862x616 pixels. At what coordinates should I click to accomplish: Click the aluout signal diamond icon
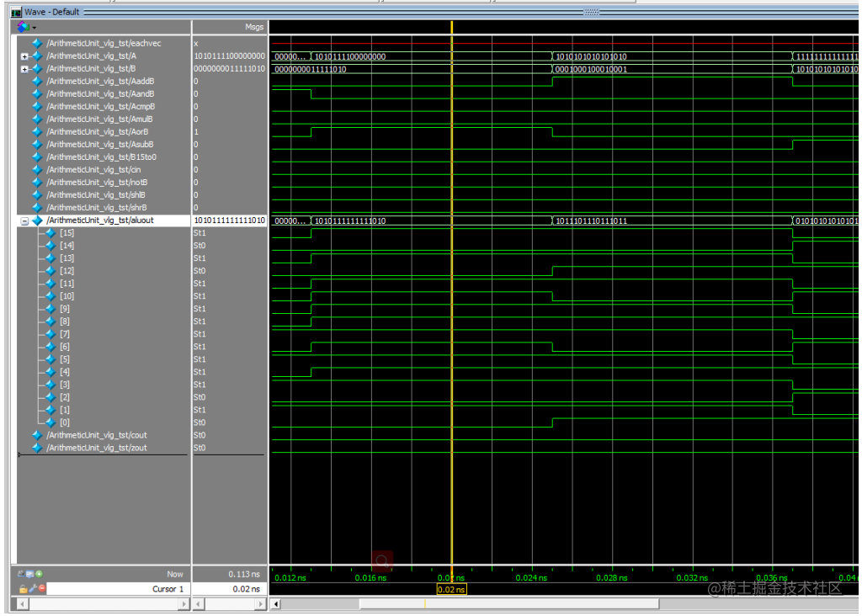click(x=37, y=220)
